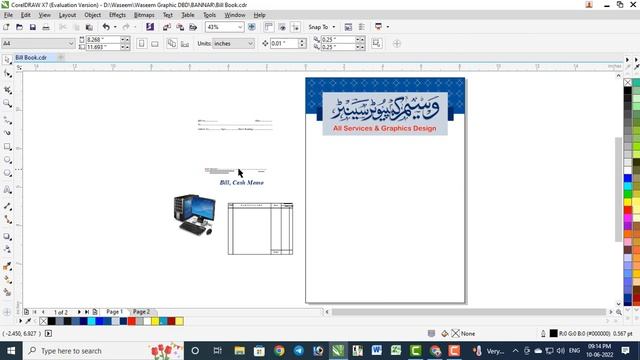Select the Crop tool
This screenshot has height=360, width=640.
tap(7, 90)
